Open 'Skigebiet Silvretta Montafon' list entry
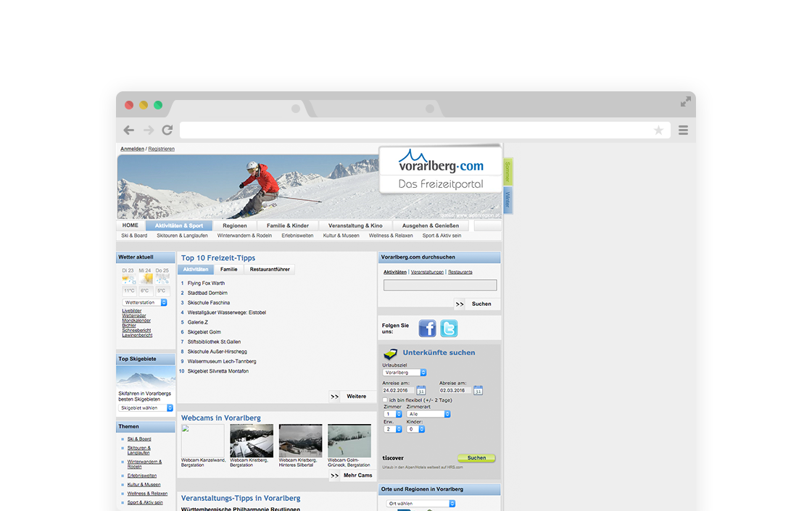Viewport: 812px width, 511px height. click(218, 371)
